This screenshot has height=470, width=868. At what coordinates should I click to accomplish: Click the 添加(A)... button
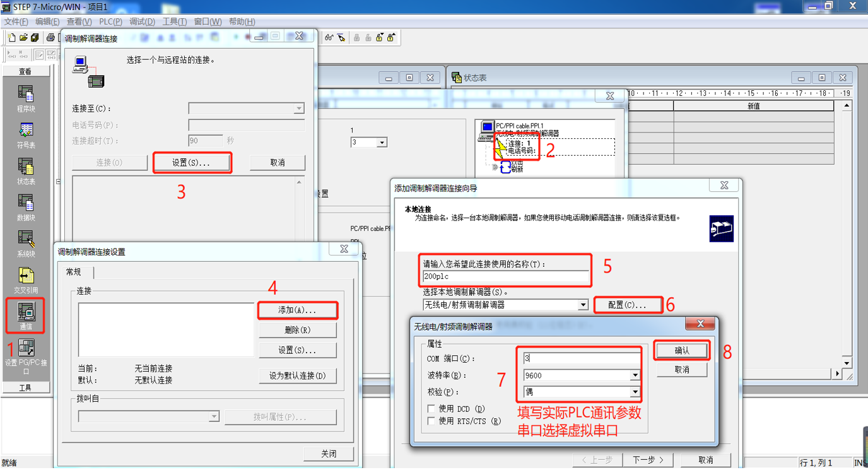297,310
